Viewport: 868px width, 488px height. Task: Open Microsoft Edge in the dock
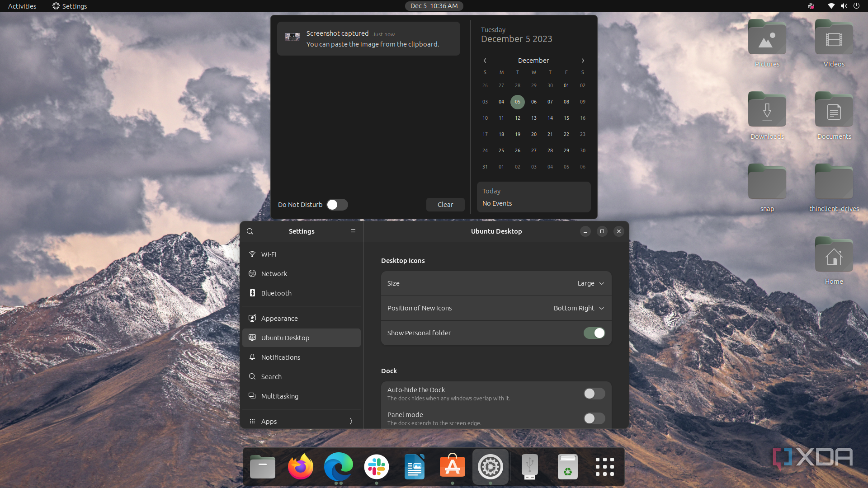339,467
